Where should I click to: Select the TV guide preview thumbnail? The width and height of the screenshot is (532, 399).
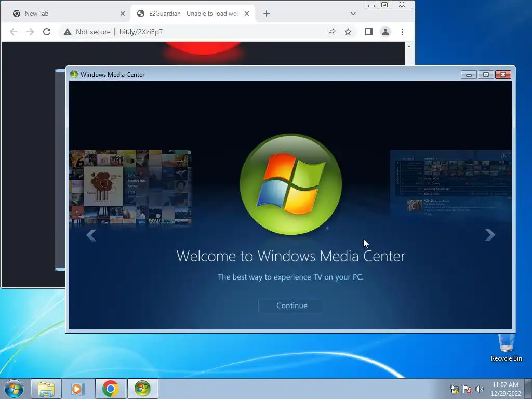(x=451, y=184)
